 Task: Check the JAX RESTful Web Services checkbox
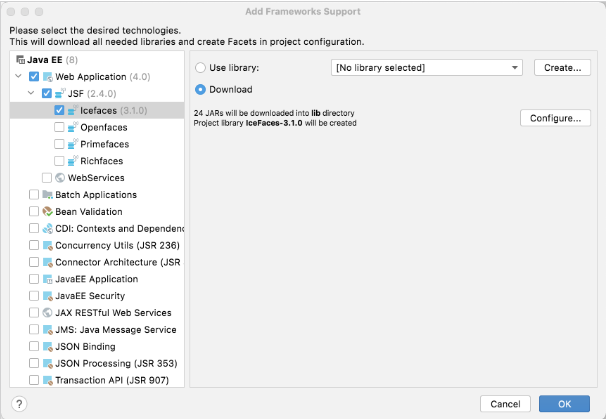coord(34,313)
